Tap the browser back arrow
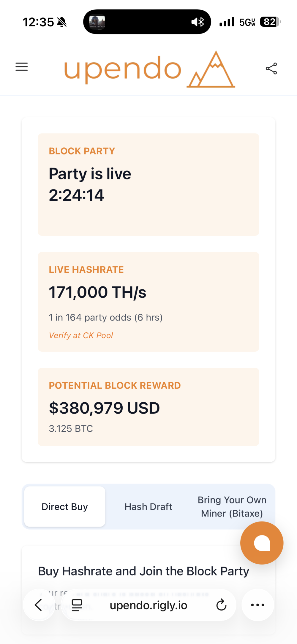Viewport: 297px width, 644px height. click(39, 605)
